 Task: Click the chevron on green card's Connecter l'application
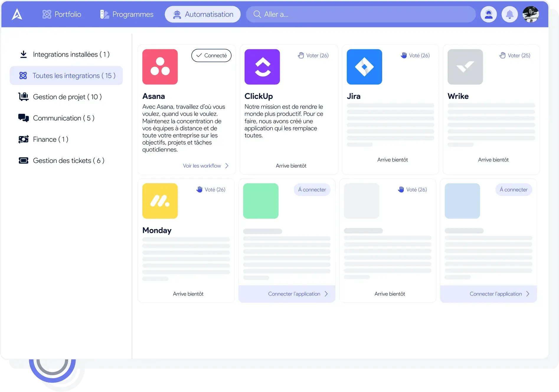(x=326, y=294)
